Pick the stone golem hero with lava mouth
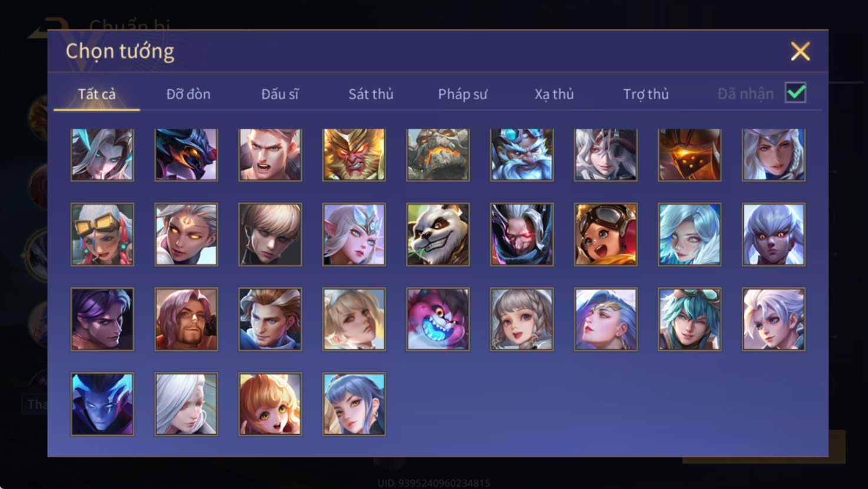868x489 pixels. click(x=438, y=155)
